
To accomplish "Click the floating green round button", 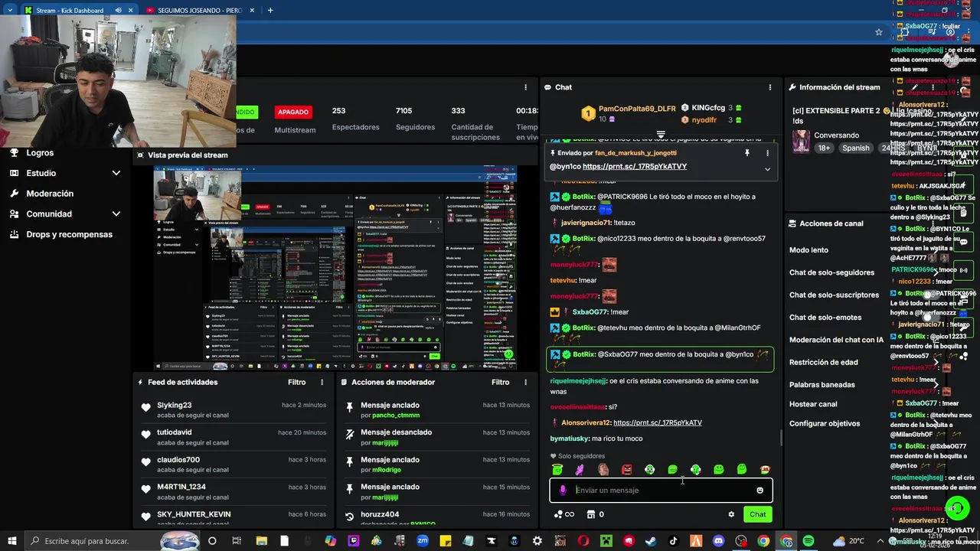I will tap(957, 507).
